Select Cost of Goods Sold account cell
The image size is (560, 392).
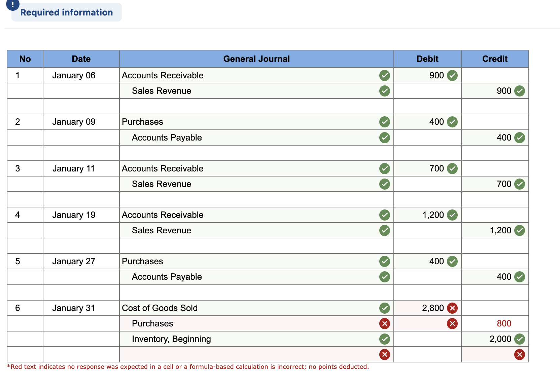click(x=256, y=308)
